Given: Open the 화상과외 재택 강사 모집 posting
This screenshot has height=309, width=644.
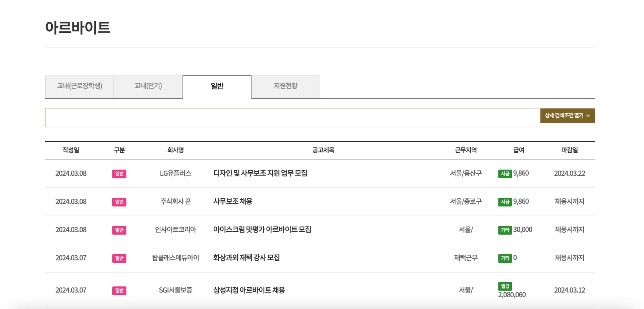Looking at the screenshot, I should point(246,258).
